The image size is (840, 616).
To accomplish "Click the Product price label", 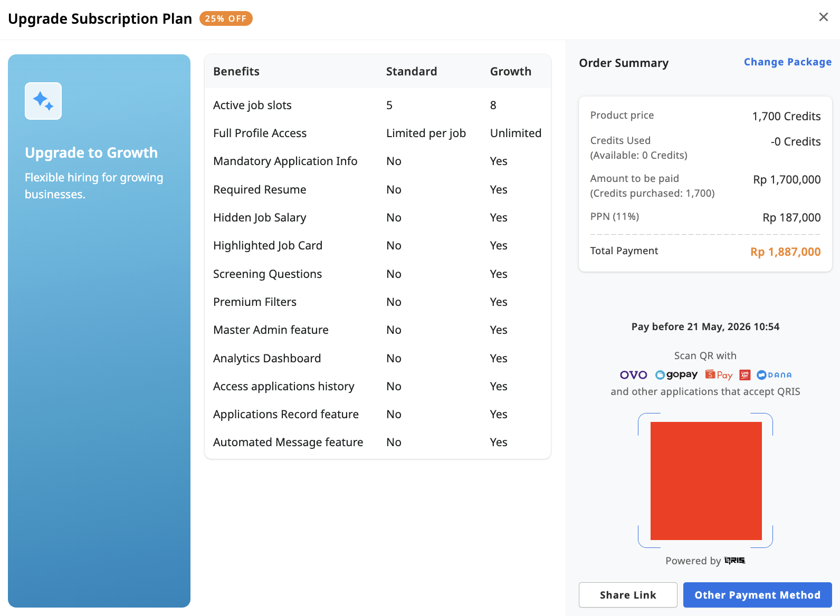I will point(622,115).
